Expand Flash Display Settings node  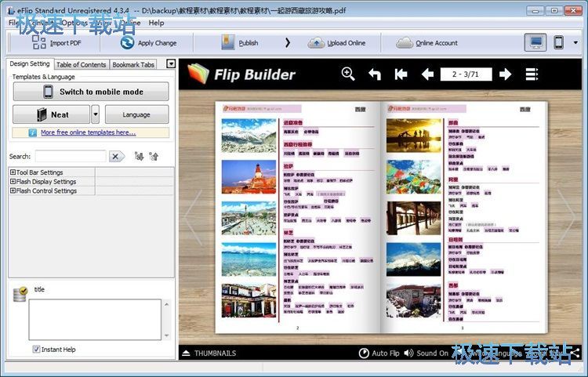[x=13, y=182]
